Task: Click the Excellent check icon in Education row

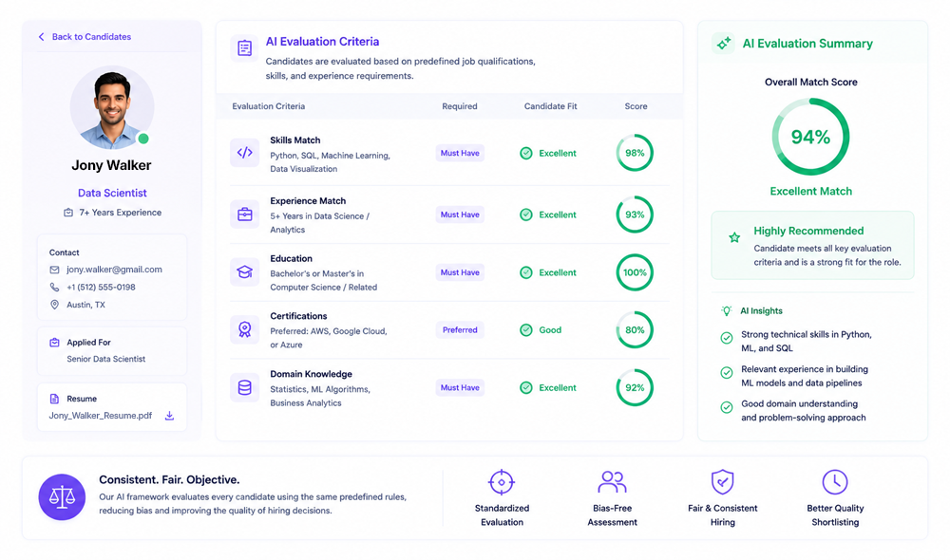Action: [x=526, y=272]
